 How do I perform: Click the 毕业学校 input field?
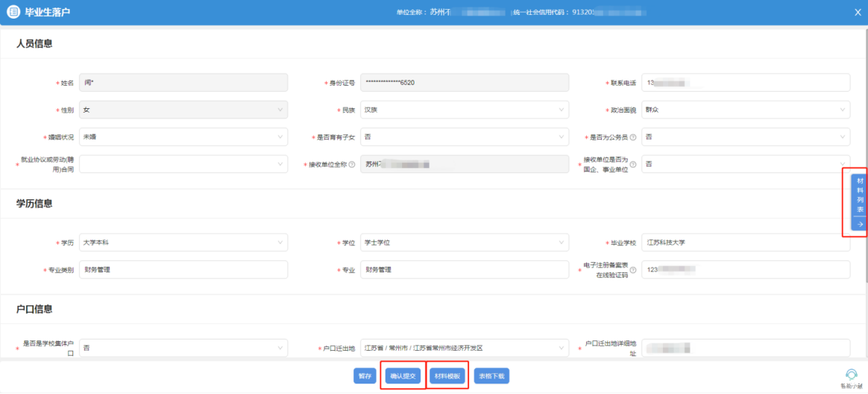pos(745,243)
